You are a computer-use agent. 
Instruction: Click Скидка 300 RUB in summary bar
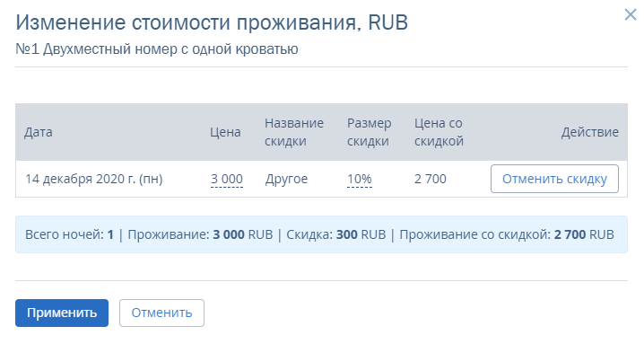pos(336,234)
